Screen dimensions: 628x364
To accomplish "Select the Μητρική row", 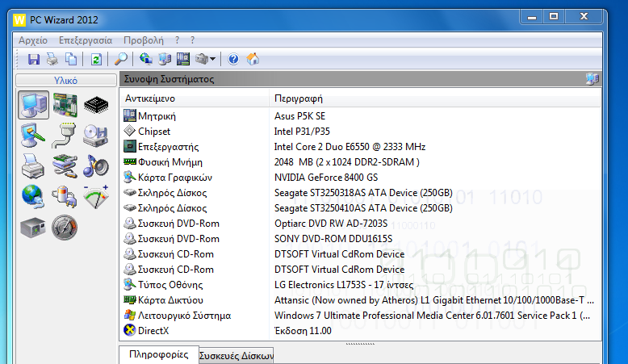I will [361, 116].
